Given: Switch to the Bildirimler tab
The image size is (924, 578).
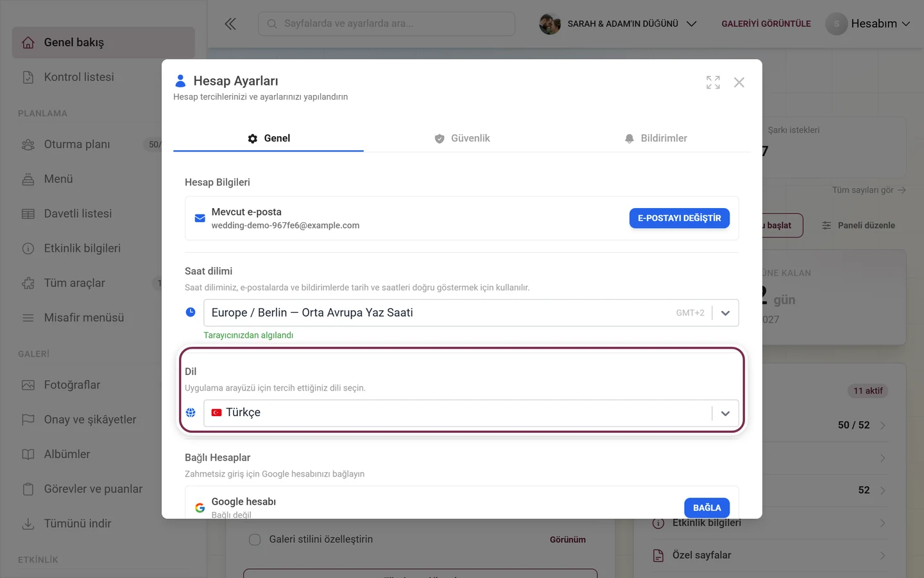Looking at the screenshot, I should click(654, 138).
